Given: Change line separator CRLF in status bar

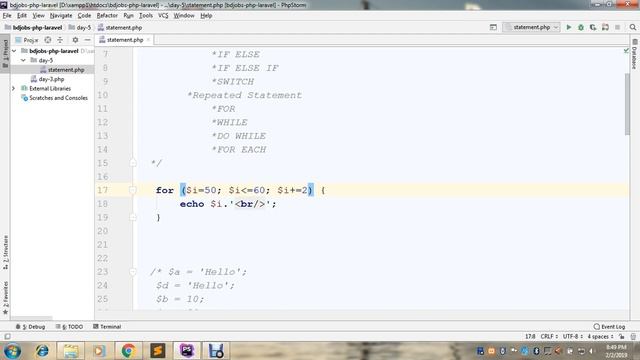Looking at the screenshot, I should (x=549, y=336).
